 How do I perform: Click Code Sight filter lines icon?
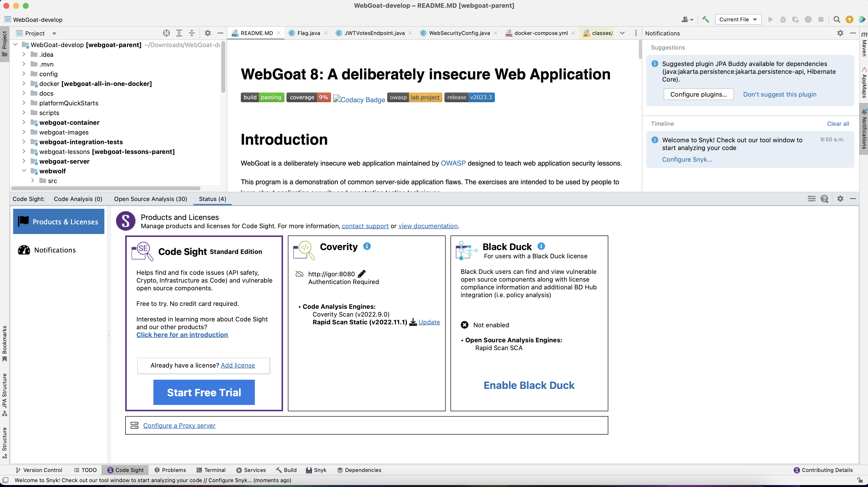pos(812,199)
